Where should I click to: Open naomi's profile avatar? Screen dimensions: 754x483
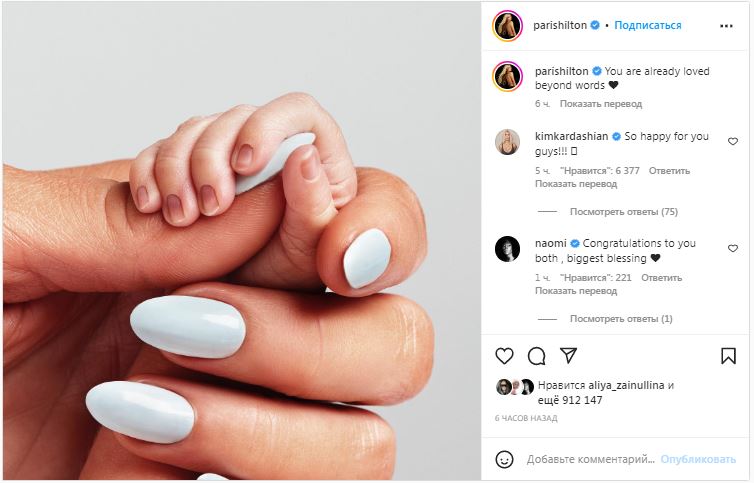coord(507,249)
